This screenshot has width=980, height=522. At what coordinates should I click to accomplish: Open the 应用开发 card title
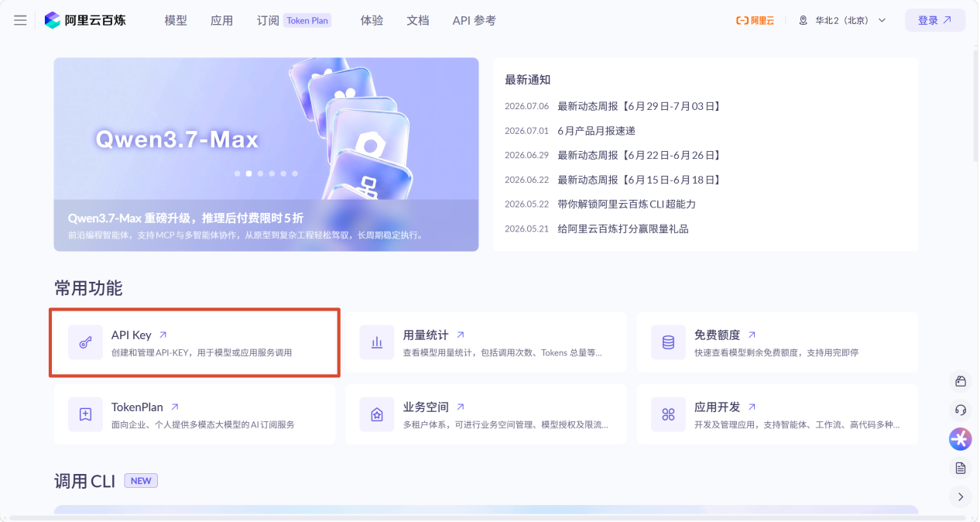click(x=718, y=407)
